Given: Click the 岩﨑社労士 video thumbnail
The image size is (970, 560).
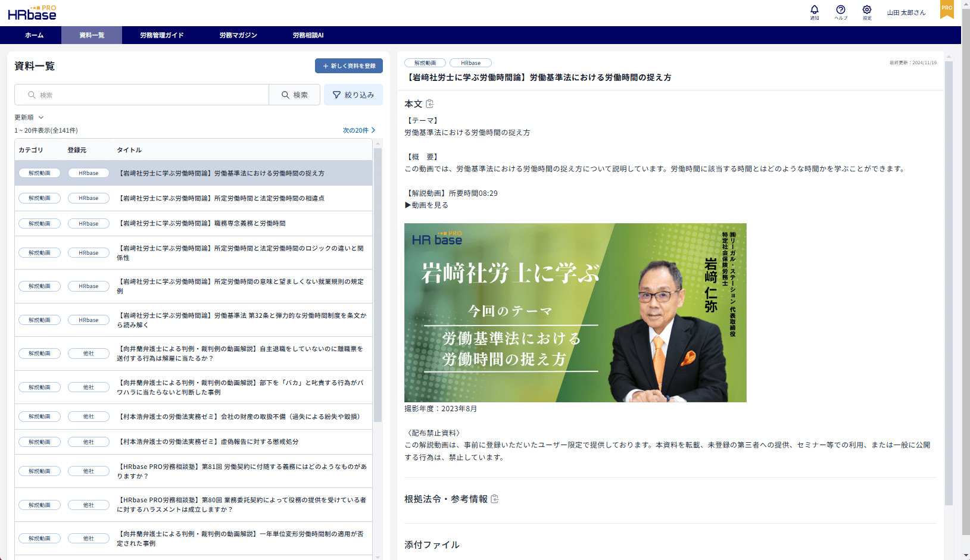Looking at the screenshot, I should [x=575, y=312].
